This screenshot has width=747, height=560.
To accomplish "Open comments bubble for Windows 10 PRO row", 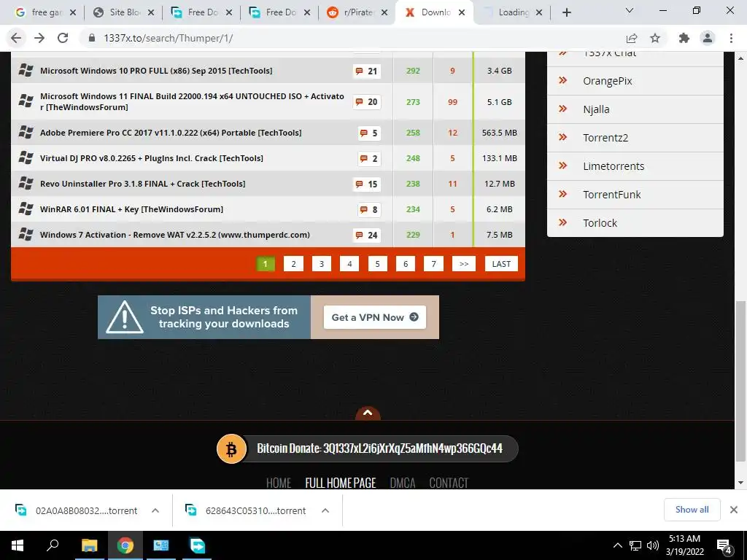I will [x=366, y=71].
